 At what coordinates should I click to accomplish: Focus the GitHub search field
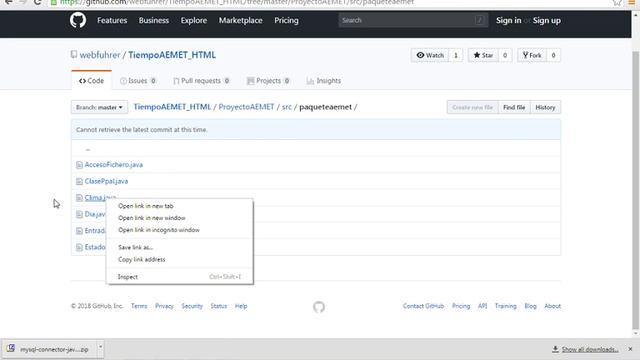click(413, 20)
